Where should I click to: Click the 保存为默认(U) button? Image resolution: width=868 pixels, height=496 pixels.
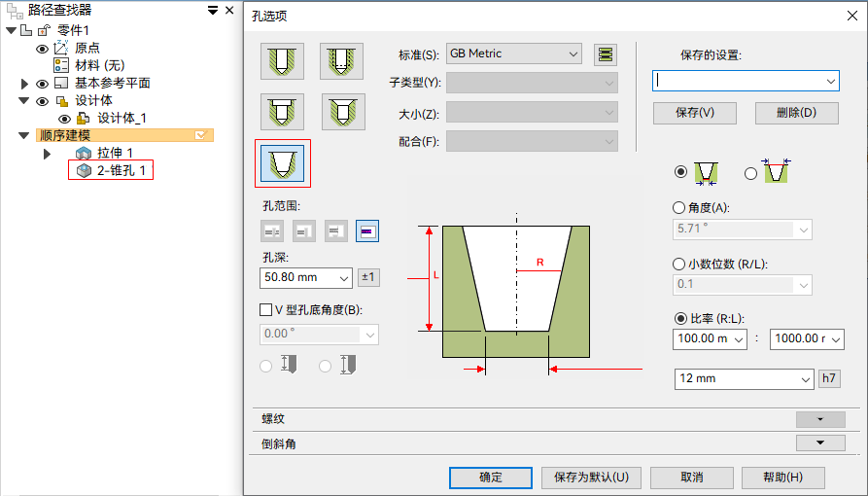point(591,478)
